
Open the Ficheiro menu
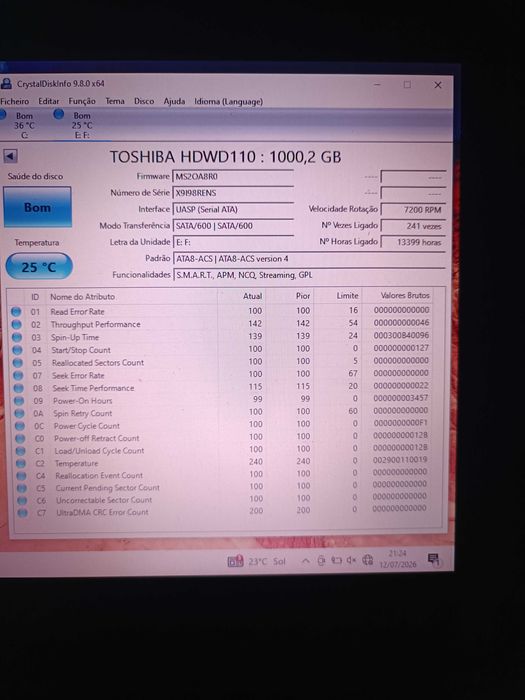pos(15,101)
